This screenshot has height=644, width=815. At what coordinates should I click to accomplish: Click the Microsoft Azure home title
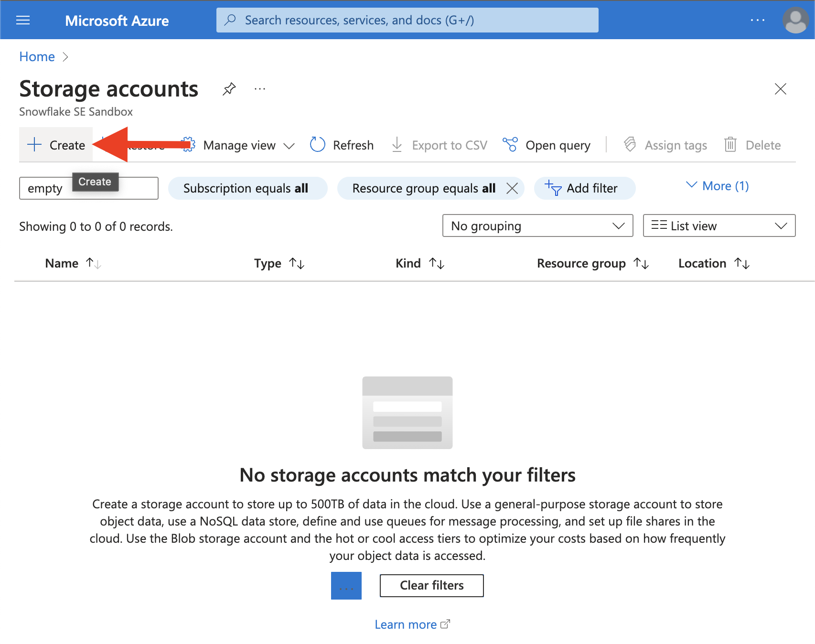coord(117,21)
